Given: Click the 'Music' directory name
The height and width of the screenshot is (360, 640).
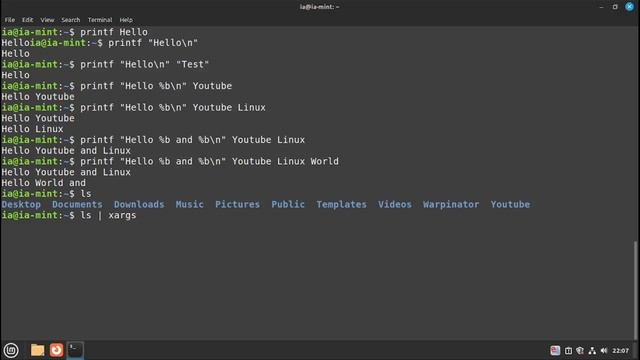Looking at the screenshot, I should click(x=189, y=204).
